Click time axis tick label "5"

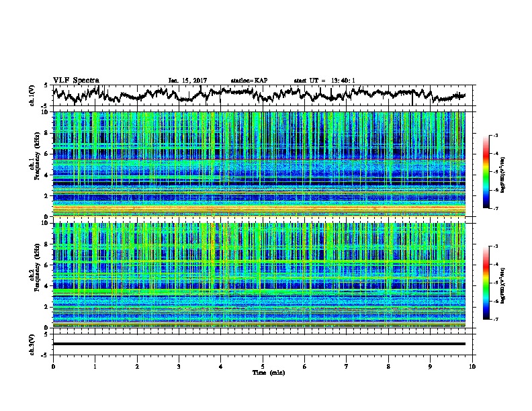click(x=263, y=367)
